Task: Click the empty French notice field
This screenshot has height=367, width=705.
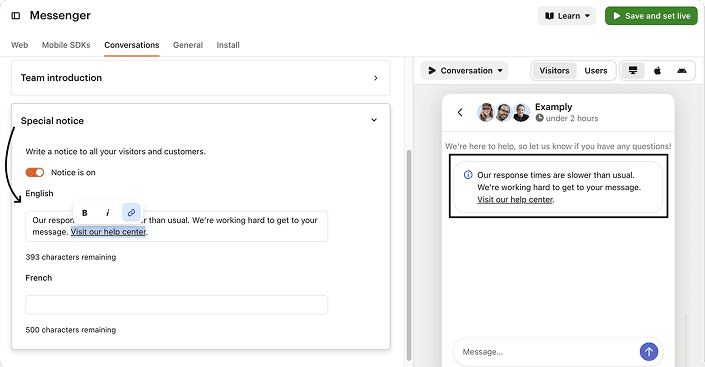Action: coord(177,305)
